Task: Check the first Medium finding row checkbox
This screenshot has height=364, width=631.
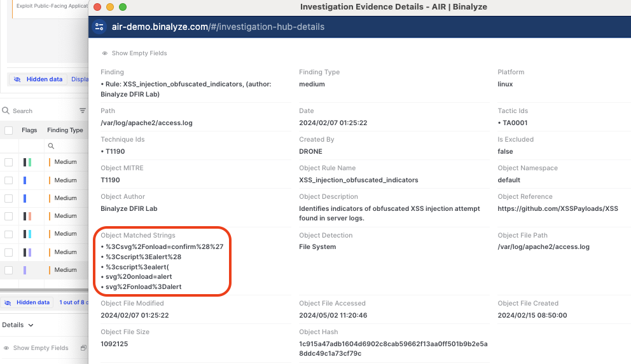Action: tap(9, 162)
